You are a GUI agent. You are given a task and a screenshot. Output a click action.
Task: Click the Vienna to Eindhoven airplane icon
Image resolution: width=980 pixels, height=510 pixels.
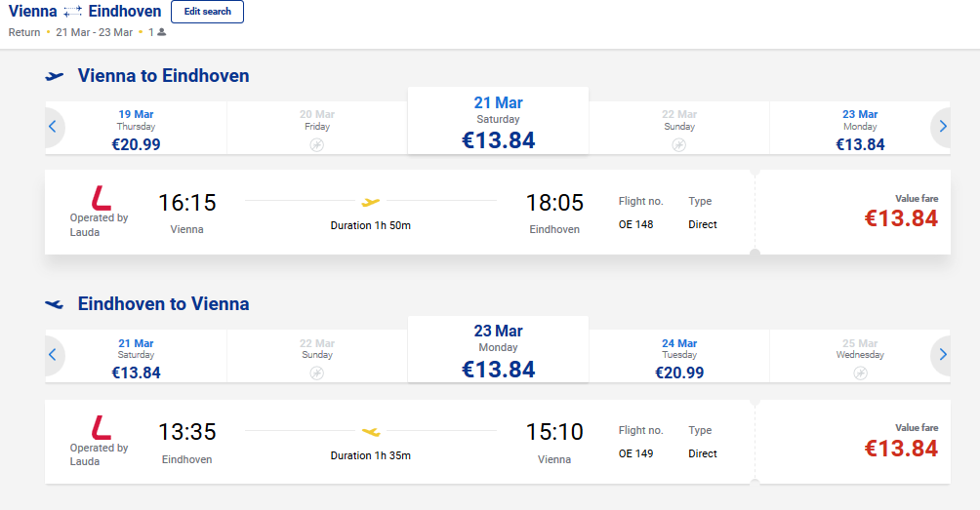point(55,76)
